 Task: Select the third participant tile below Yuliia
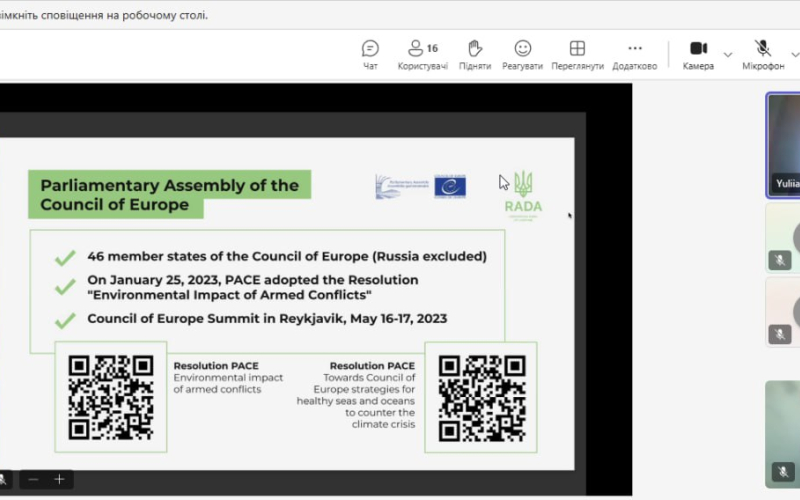click(783, 312)
